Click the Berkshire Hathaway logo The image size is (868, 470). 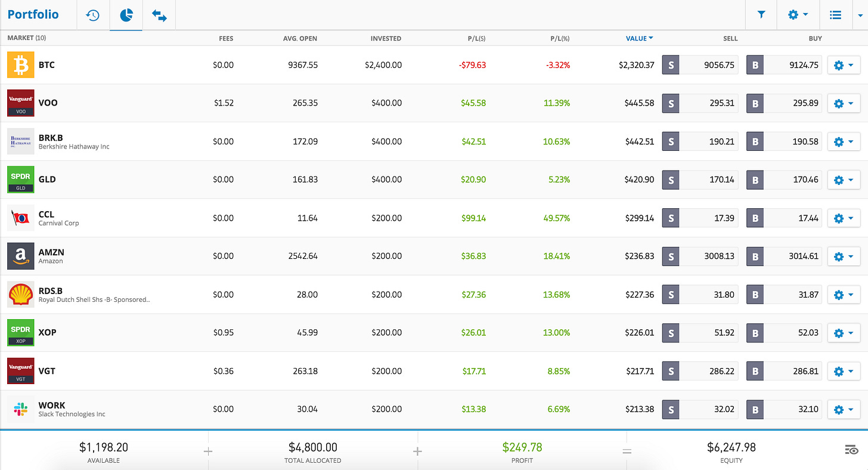click(x=21, y=141)
